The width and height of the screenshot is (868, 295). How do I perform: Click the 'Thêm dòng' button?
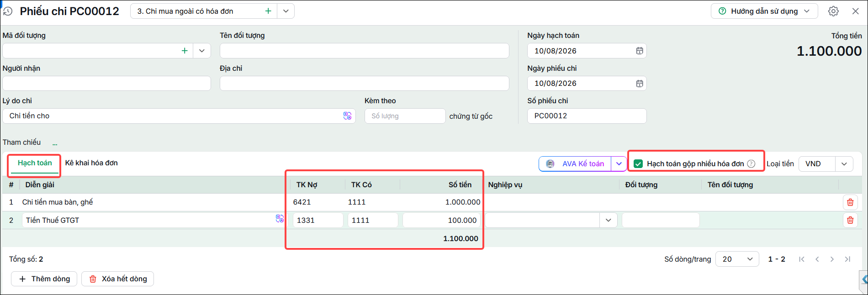click(44, 279)
